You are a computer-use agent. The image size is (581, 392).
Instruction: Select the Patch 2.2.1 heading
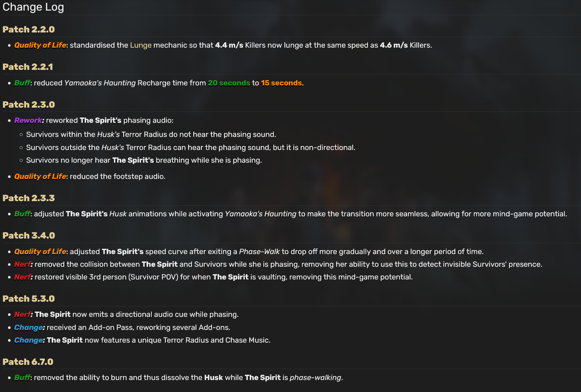click(28, 67)
